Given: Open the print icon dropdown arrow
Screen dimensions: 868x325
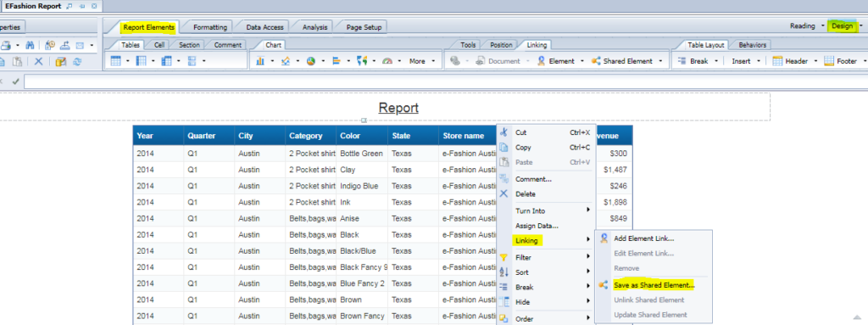Looking at the screenshot, I should [x=18, y=46].
